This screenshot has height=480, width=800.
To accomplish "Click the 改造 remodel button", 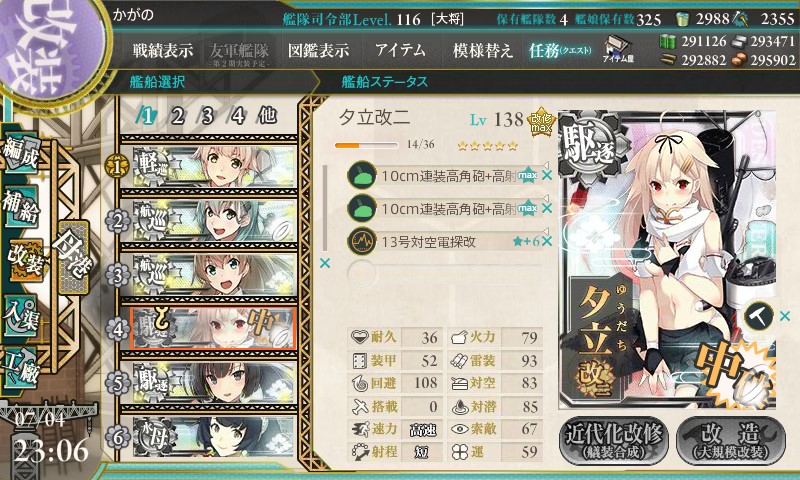I will pyautogui.click(x=731, y=440).
